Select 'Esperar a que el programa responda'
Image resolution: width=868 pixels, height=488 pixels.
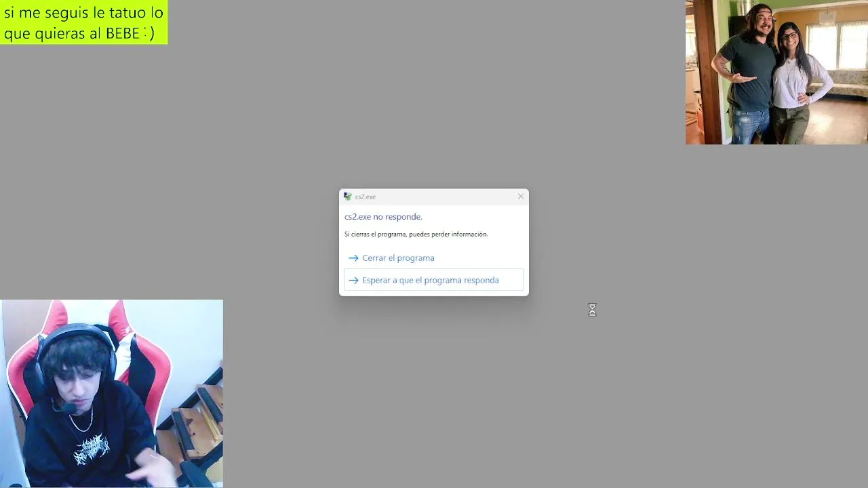tap(433, 280)
